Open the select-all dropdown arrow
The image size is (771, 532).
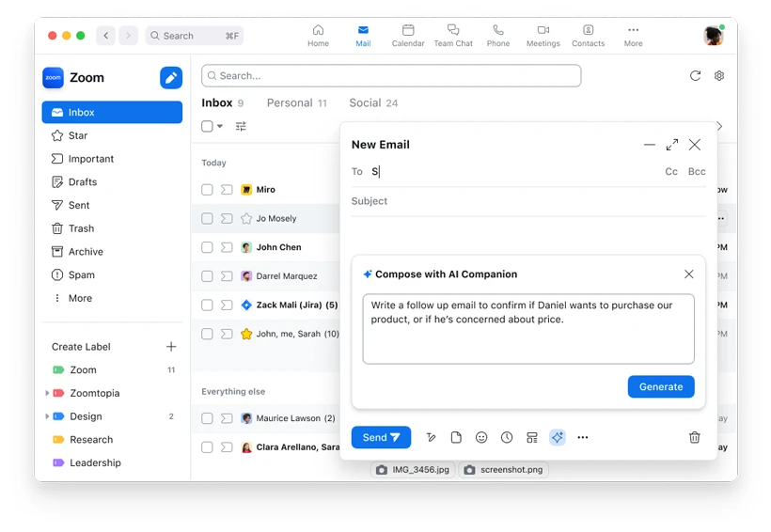point(220,126)
